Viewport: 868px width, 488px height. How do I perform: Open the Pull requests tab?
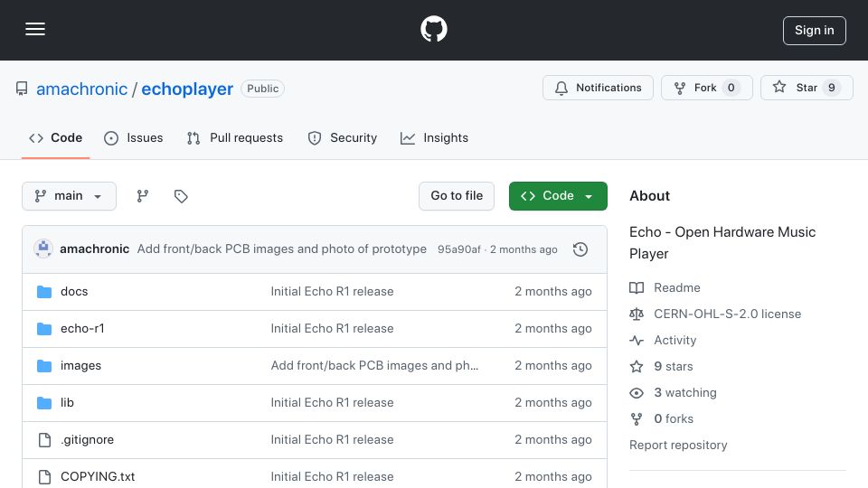click(x=235, y=137)
